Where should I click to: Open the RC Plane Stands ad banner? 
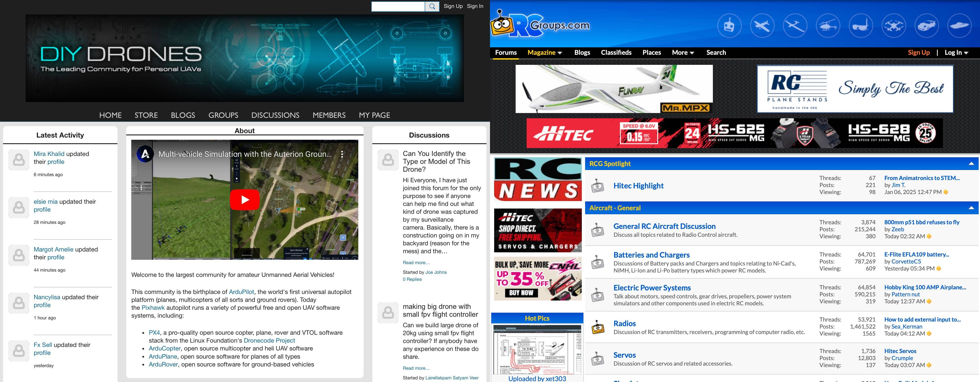click(x=855, y=88)
